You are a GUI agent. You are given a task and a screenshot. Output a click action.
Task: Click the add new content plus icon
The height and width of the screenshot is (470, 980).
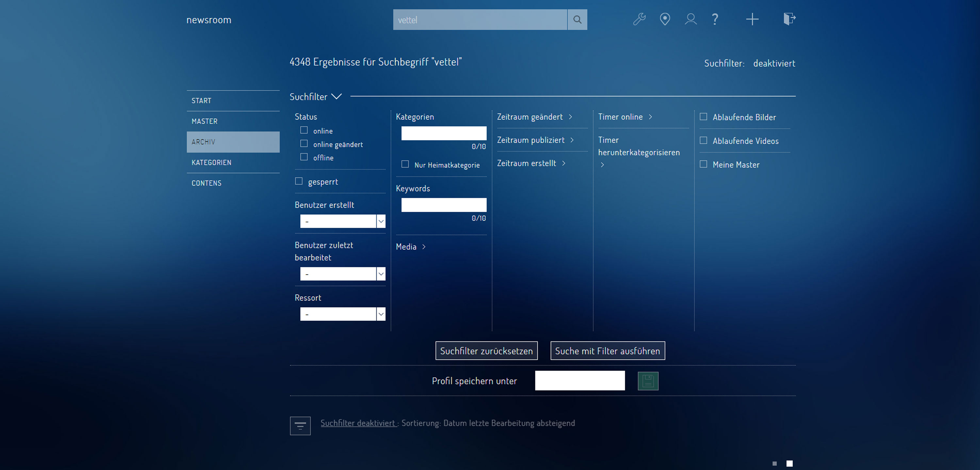coord(751,19)
